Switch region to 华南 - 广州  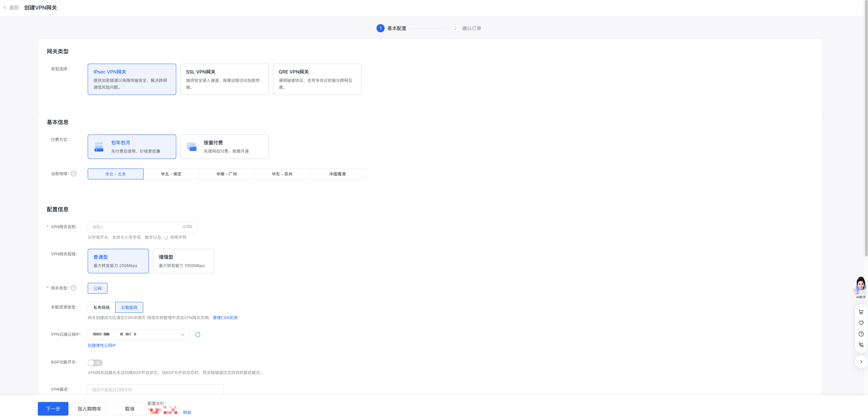[x=226, y=174]
